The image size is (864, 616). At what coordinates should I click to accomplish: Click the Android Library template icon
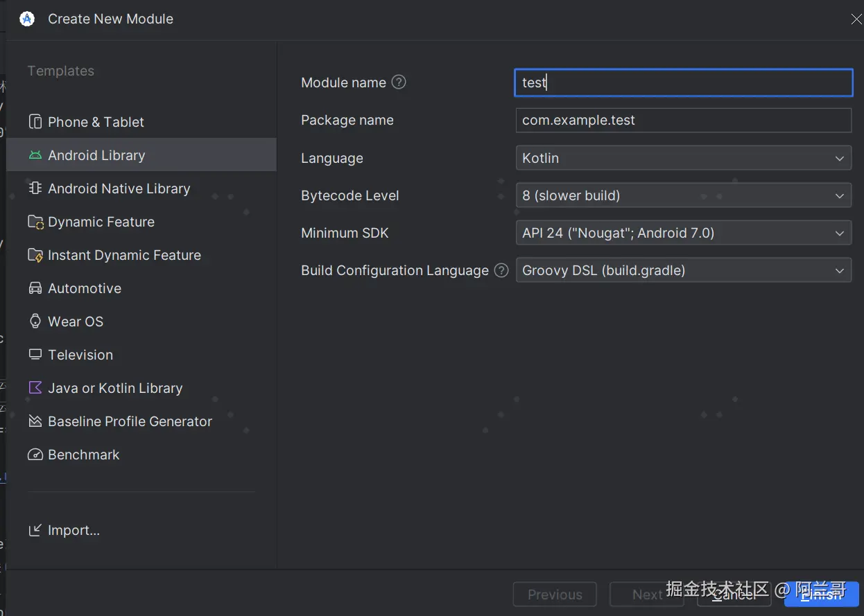[x=35, y=155]
